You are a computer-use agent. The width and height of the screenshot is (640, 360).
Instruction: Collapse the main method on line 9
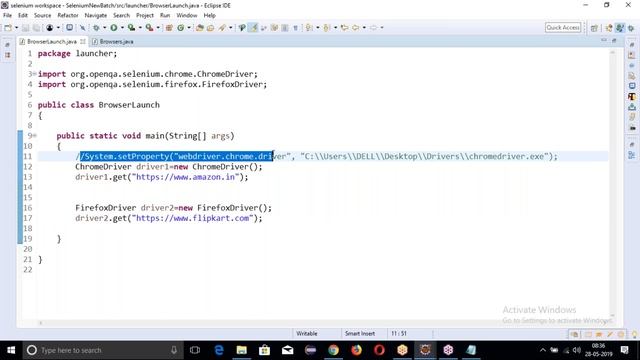click(35, 136)
